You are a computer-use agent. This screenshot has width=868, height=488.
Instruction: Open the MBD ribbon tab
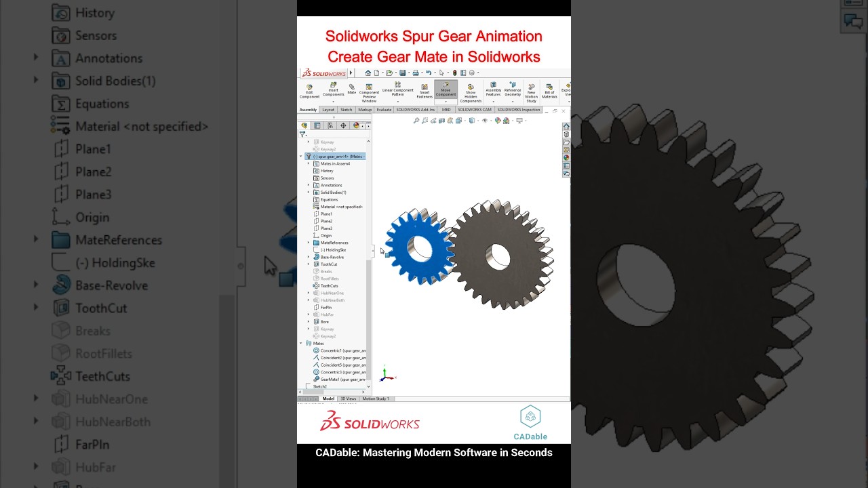point(446,110)
